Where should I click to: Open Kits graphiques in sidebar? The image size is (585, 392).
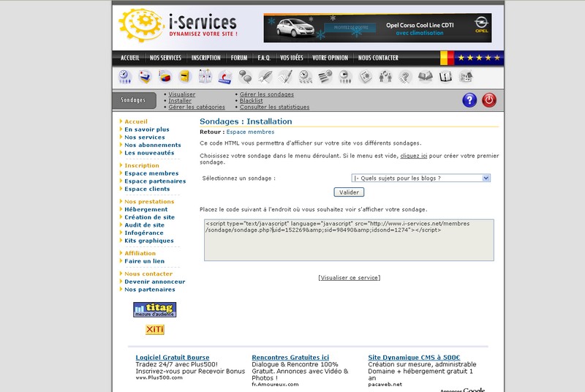149,241
